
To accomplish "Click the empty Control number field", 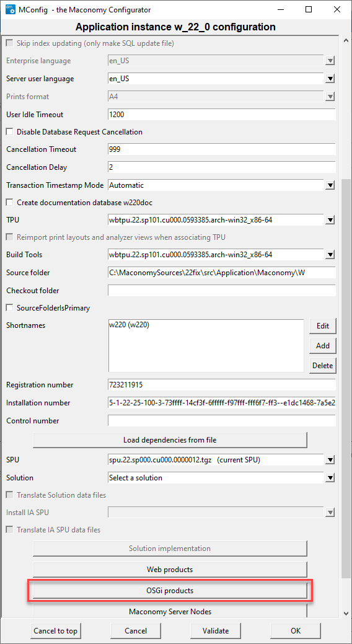I will 222,421.
